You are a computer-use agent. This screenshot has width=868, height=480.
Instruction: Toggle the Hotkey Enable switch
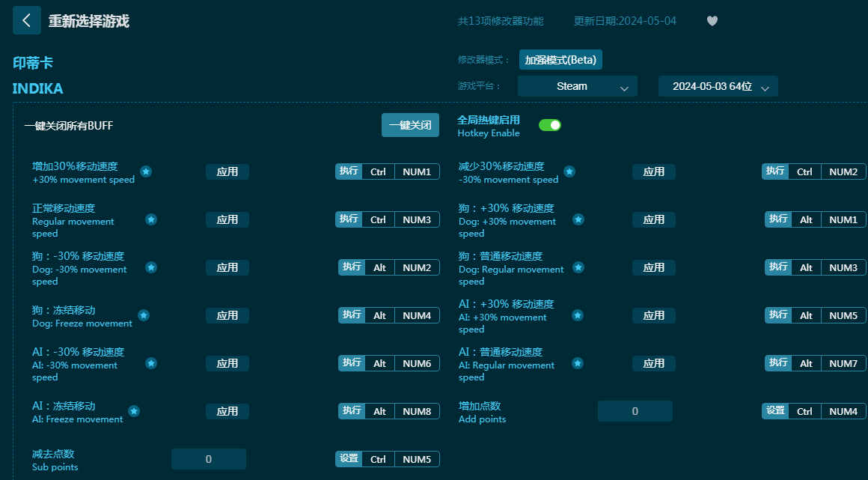[x=550, y=125]
